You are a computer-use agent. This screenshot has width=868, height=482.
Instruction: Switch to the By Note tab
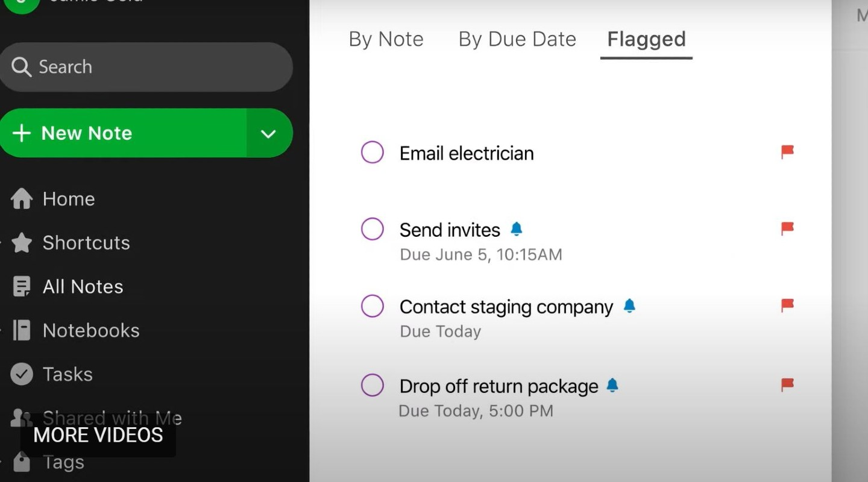(386, 39)
